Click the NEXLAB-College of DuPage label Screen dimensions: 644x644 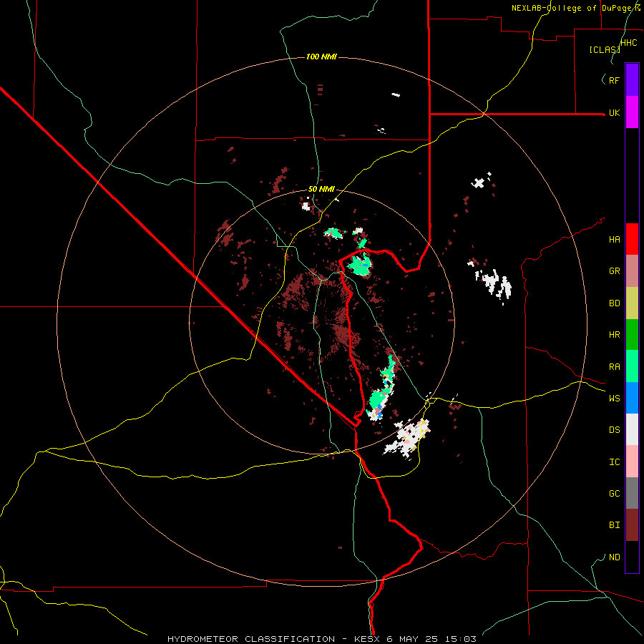[575, 8]
